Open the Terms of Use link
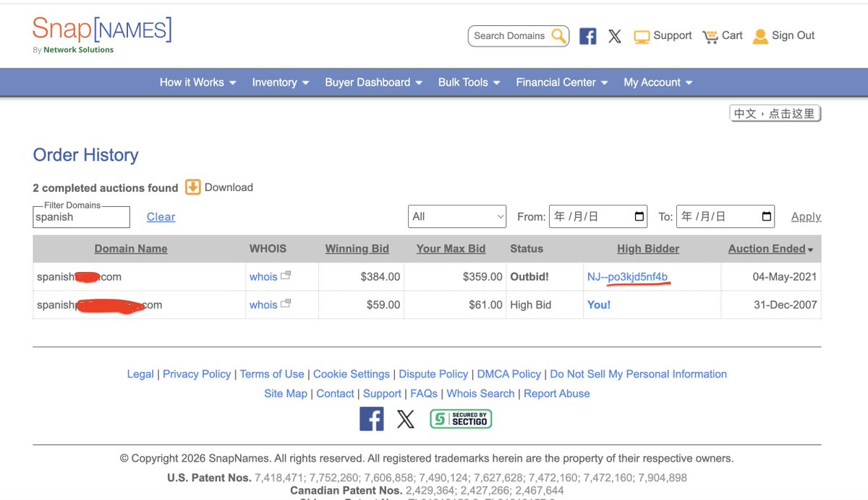Viewport: 868px width, 500px height. pos(272,374)
